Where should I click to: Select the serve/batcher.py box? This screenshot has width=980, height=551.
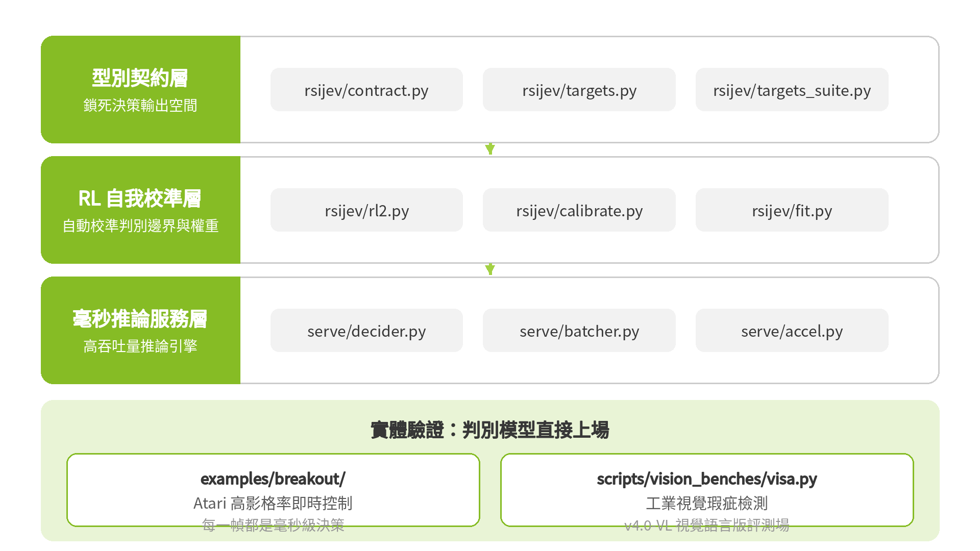[579, 331]
